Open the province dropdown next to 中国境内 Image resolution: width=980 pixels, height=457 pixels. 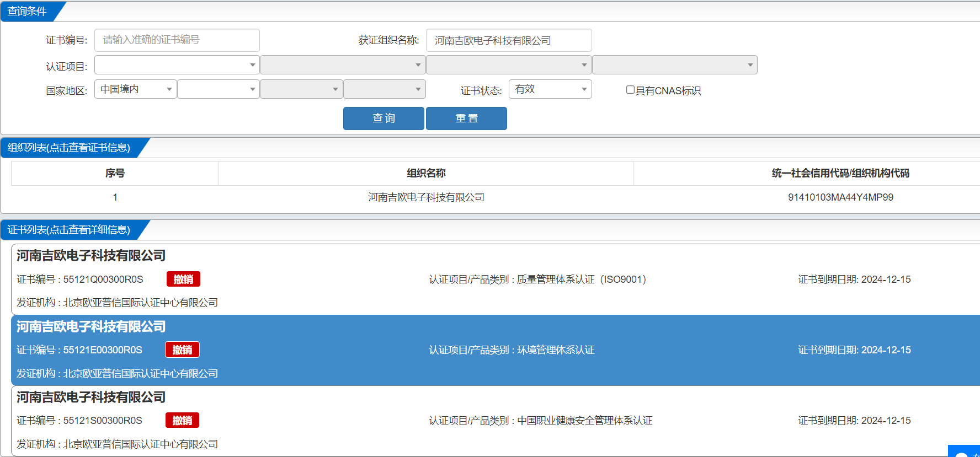219,89
